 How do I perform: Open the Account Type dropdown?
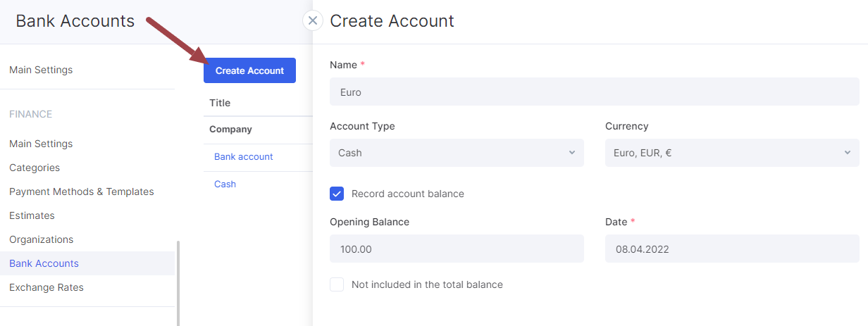point(457,153)
